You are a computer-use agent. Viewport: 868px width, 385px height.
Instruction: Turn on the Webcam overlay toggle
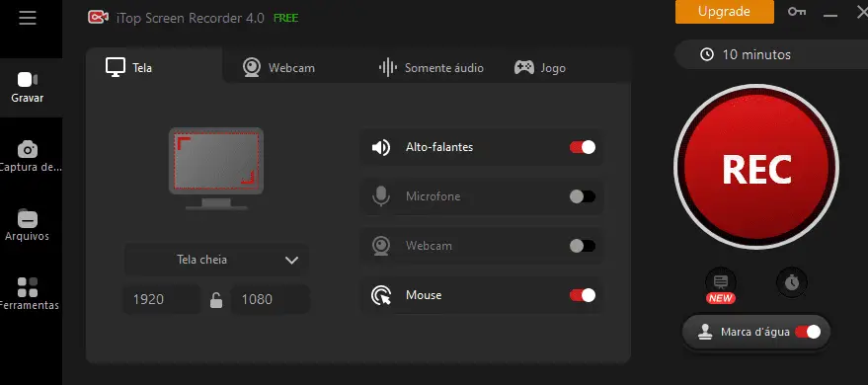(583, 246)
